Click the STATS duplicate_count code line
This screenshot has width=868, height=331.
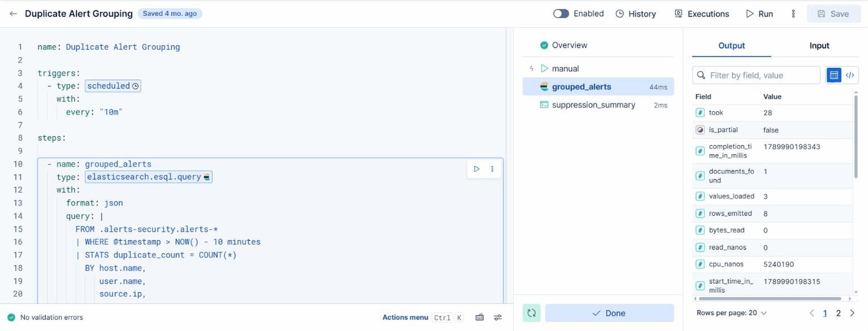(156, 255)
